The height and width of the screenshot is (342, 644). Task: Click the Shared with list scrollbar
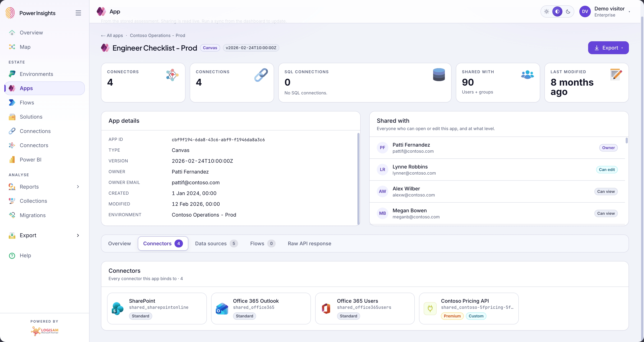tap(627, 140)
